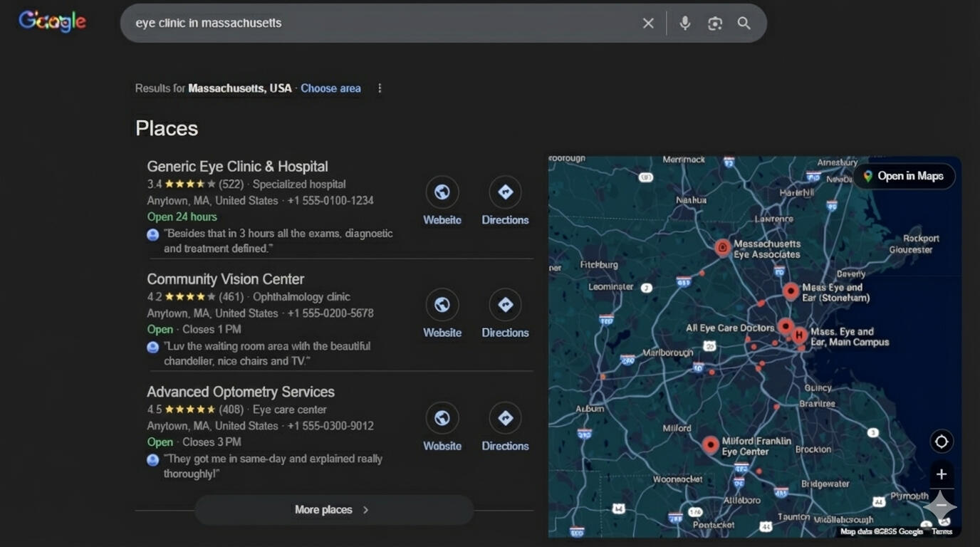This screenshot has height=547, width=980.
Task: Get Directions to Community Vision Center
Action: tap(505, 305)
